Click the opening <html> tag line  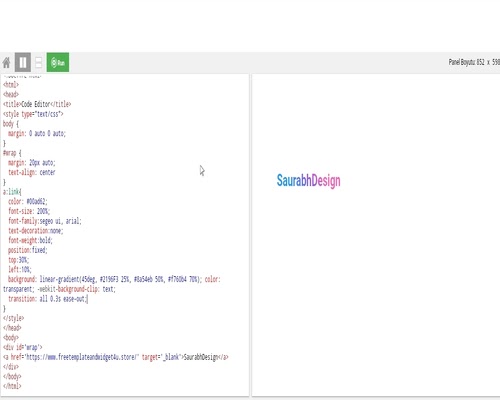pos(11,85)
